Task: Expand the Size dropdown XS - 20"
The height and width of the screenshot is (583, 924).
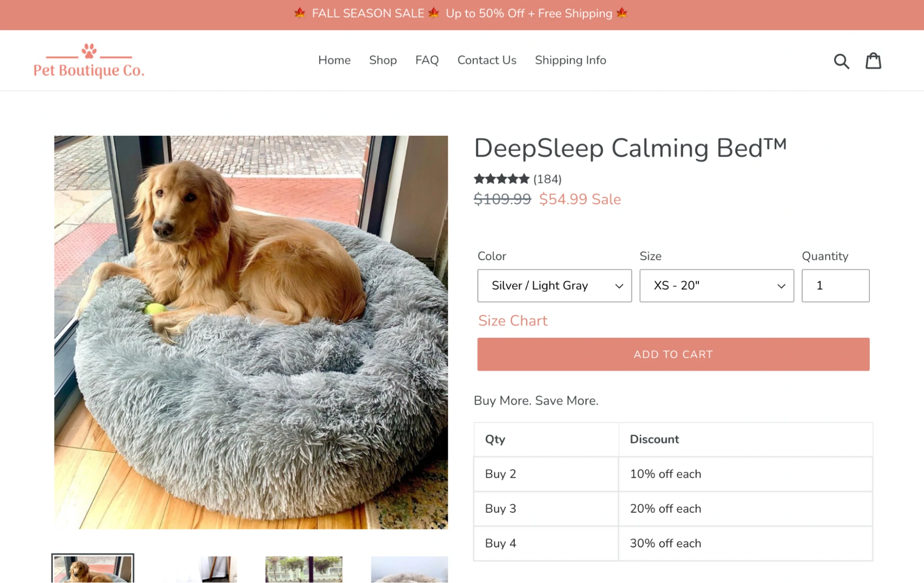Action: pos(716,285)
